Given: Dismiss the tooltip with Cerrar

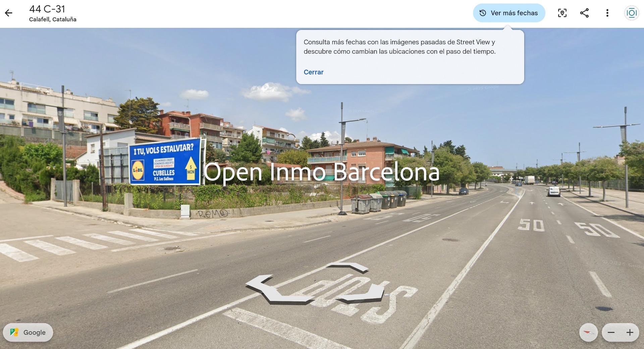Looking at the screenshot, I should [x=313, y=72].
